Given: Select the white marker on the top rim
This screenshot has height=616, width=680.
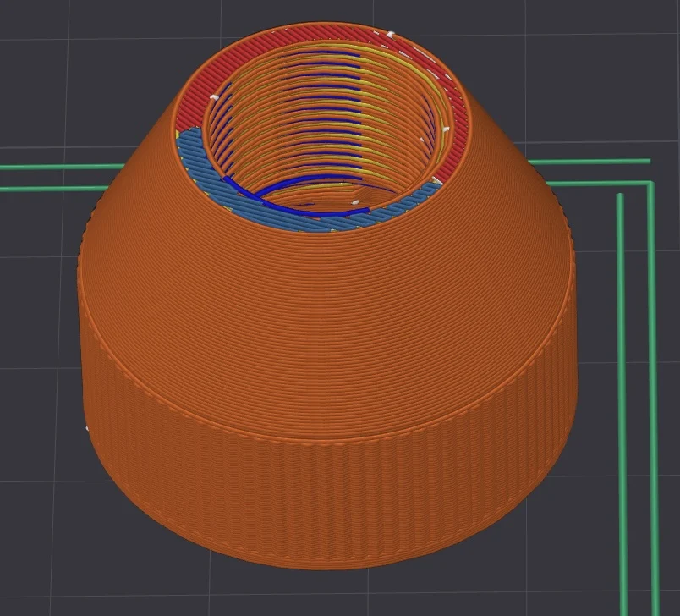Looking at the screenshot, I should (x=390, y=34).
